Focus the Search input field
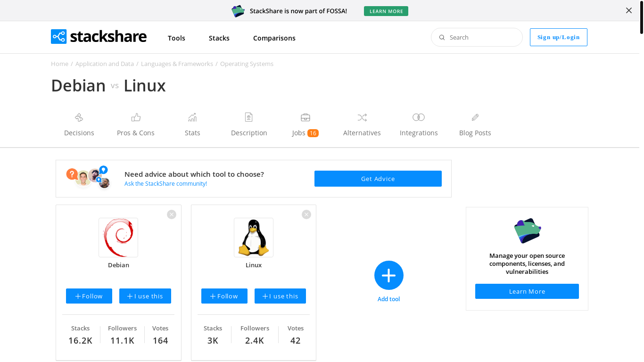The width and height of the screenshot is (644, 362). 477,37
